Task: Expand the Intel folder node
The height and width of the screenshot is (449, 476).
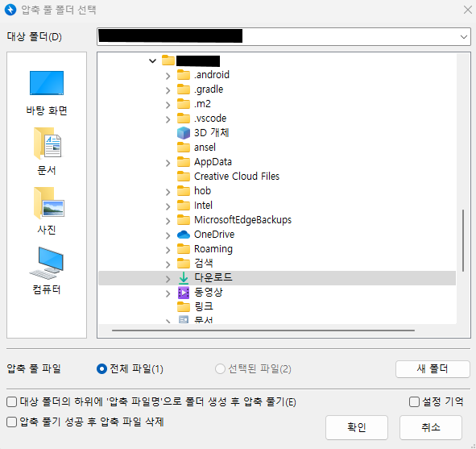Action: [168, 206]
